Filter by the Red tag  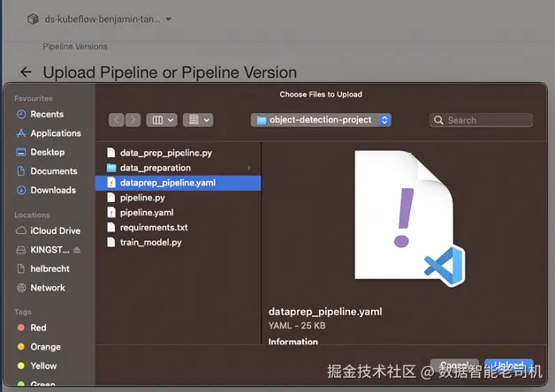pyautogui.click(x=32, y=328)
